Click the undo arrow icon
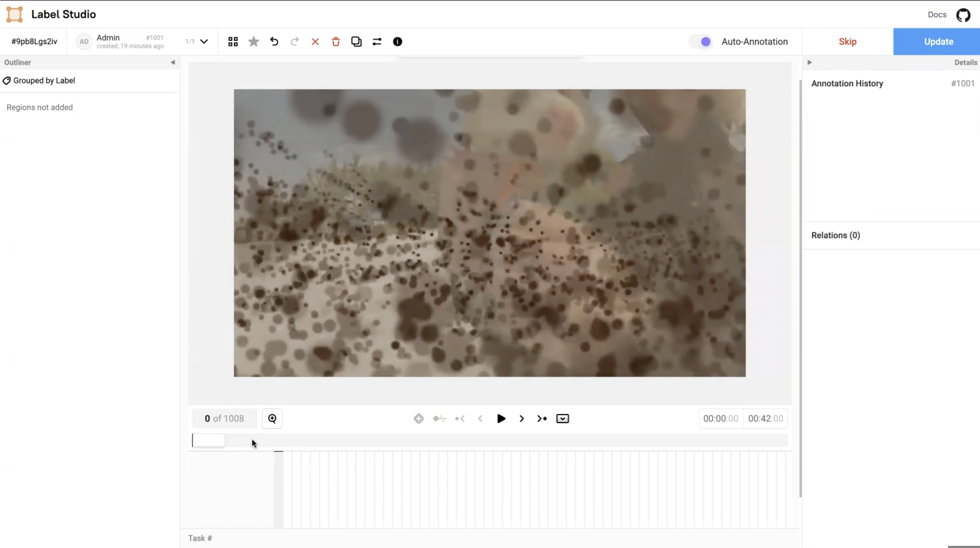980x548 pixels. click(274, 42)
